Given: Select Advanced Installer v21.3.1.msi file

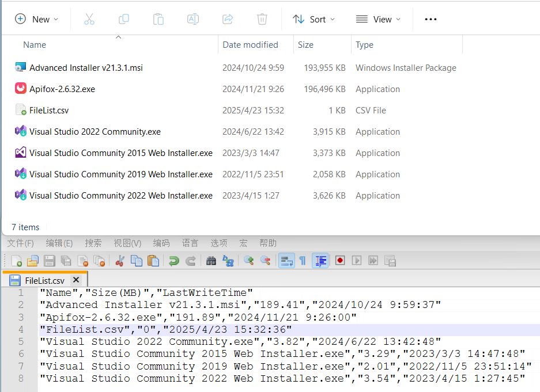Looking at the screenshot, I should [86, 68].
